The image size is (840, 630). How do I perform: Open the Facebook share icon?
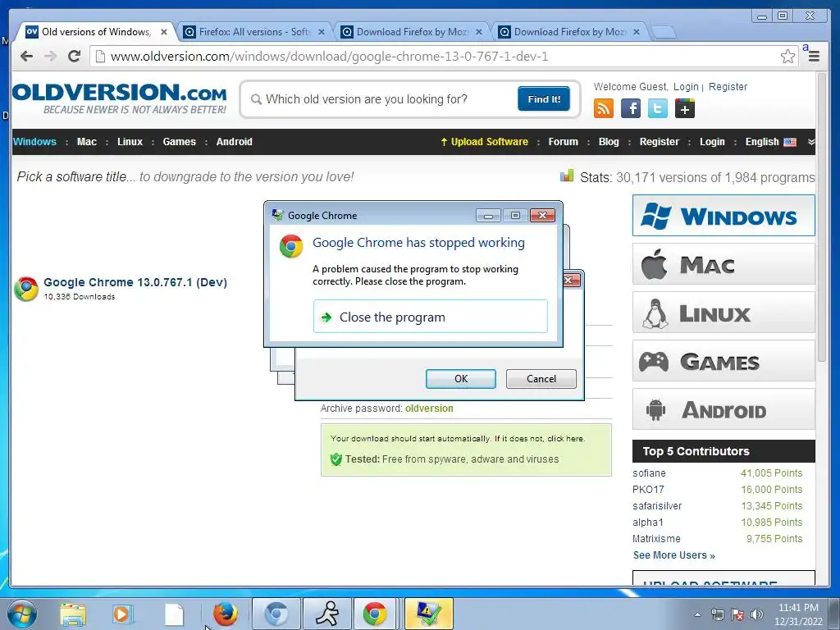click(x=631, y=109)
